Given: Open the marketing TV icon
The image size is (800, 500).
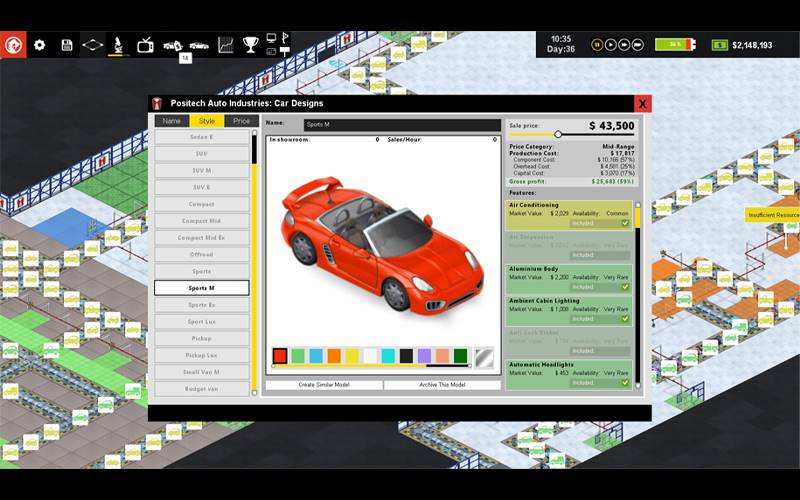Looking at the screenshot, I should tap(146, 45).
